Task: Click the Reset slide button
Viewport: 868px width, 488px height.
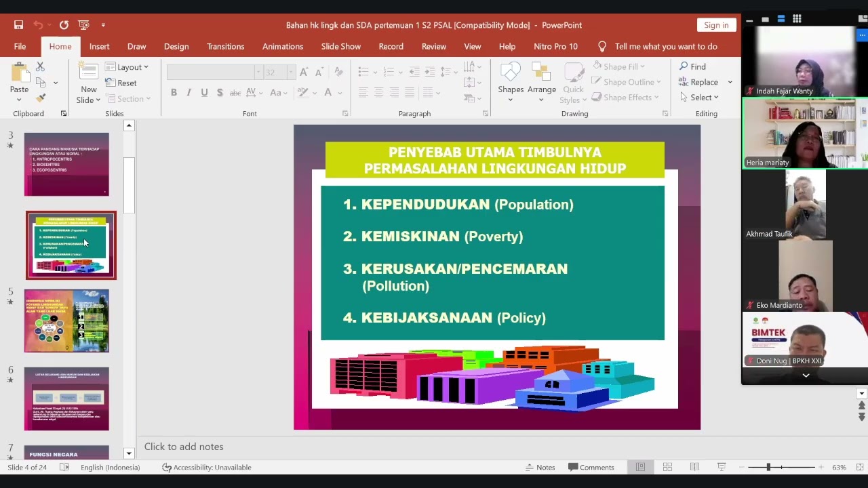Action: [121, 83]
